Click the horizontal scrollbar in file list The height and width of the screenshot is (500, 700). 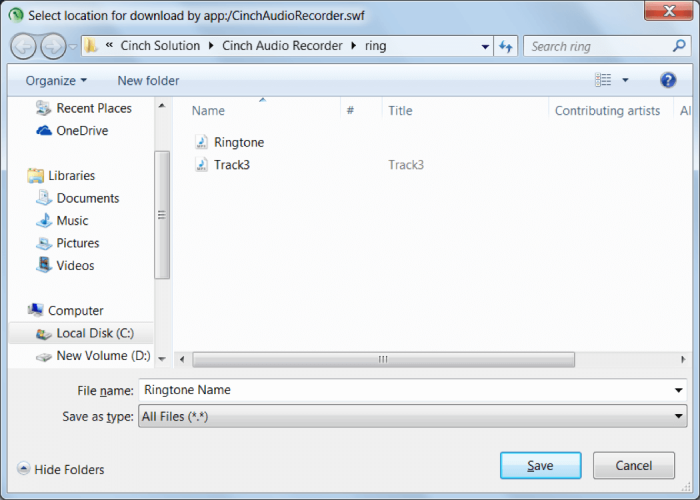click(x=383, y=359)
